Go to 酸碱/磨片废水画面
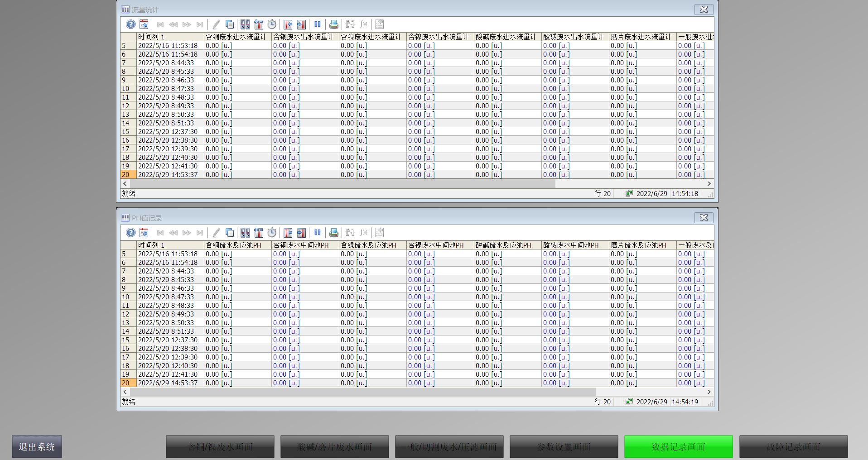Image resolution: width=868 pixels, height=460 pixels. [334, 447]
